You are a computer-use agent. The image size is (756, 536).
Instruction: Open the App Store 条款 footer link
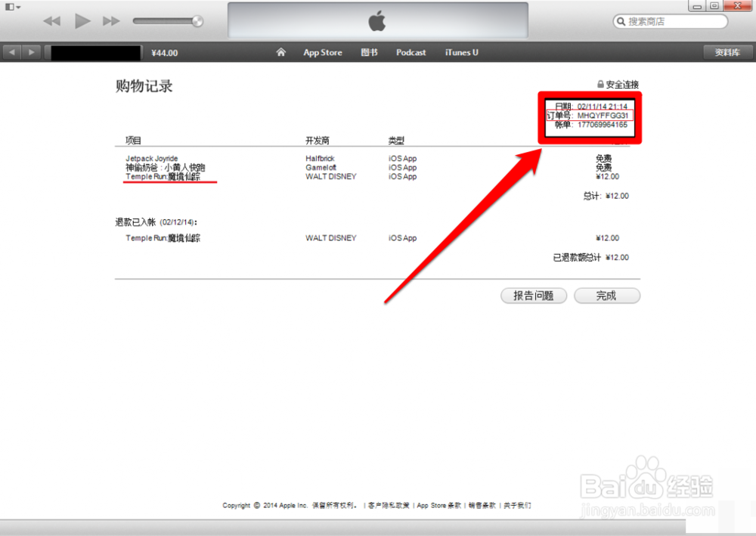click(x=438, y=505)
